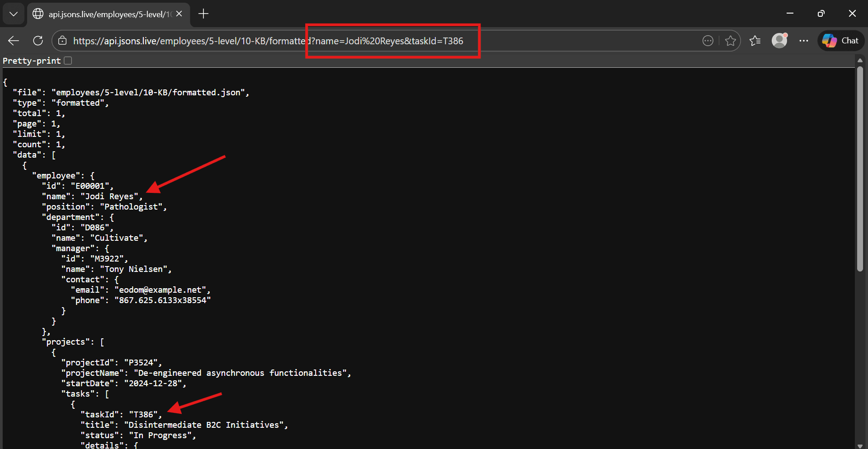Add this page to favorites
Viewport: 868px width, 449px height.
pyautogui.click(x=731, y=41)
